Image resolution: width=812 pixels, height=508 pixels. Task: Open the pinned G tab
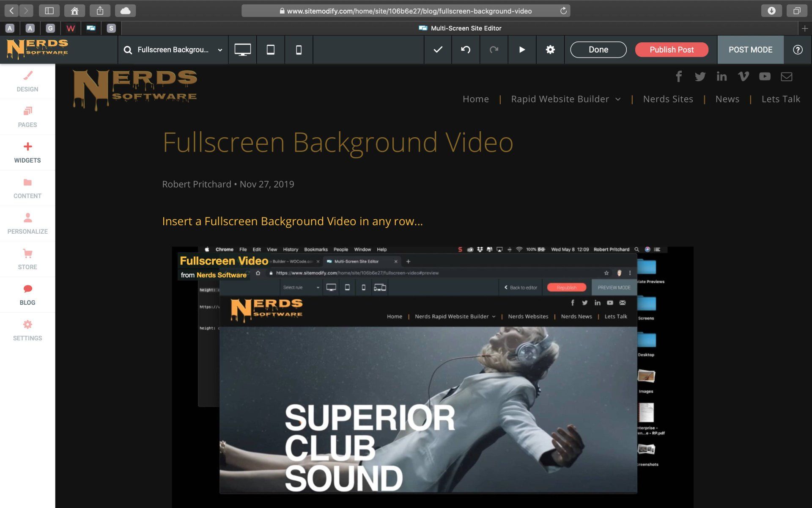point(50,28)
